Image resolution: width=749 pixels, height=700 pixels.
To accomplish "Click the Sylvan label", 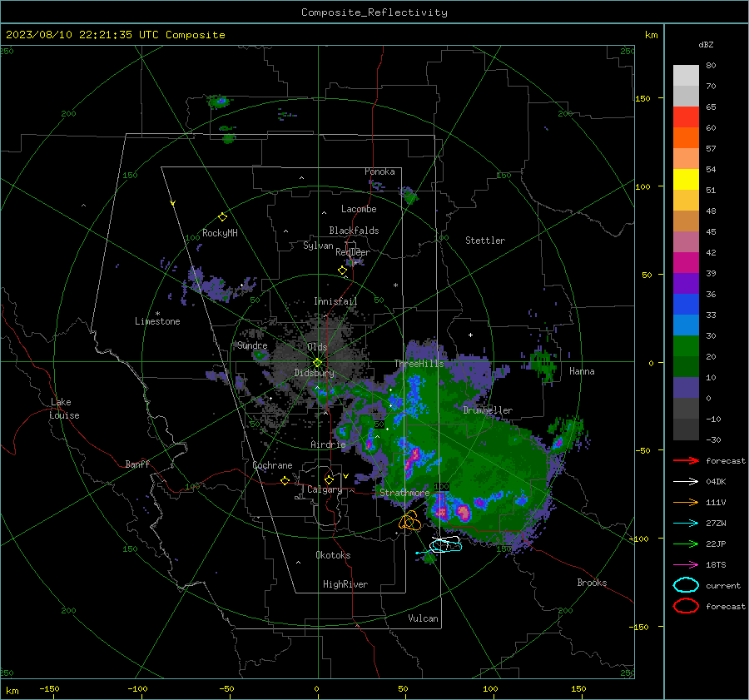I will (x=318, y=246).
